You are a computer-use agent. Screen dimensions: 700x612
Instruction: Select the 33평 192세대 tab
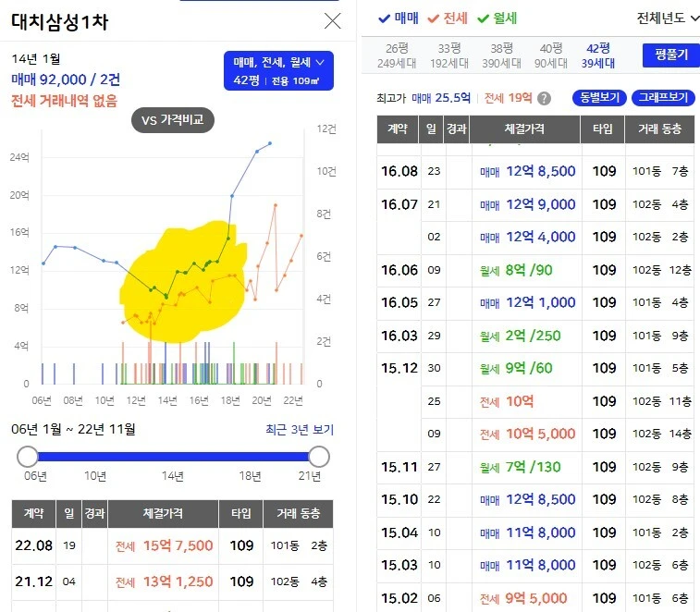click(x=449, y=55)
